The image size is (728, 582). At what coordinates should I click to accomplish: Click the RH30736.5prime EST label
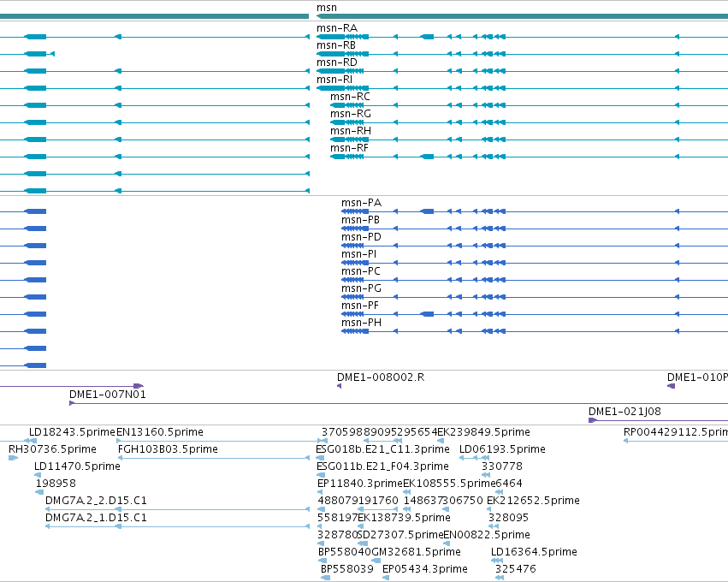pyautogui.click(x=52, y=449)
